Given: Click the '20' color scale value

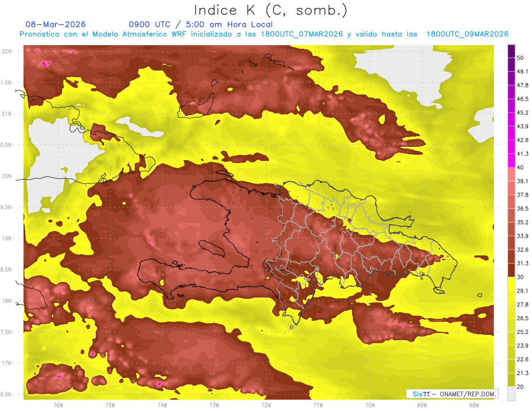Looking at the screenshot, I should [x=521, y=387].
